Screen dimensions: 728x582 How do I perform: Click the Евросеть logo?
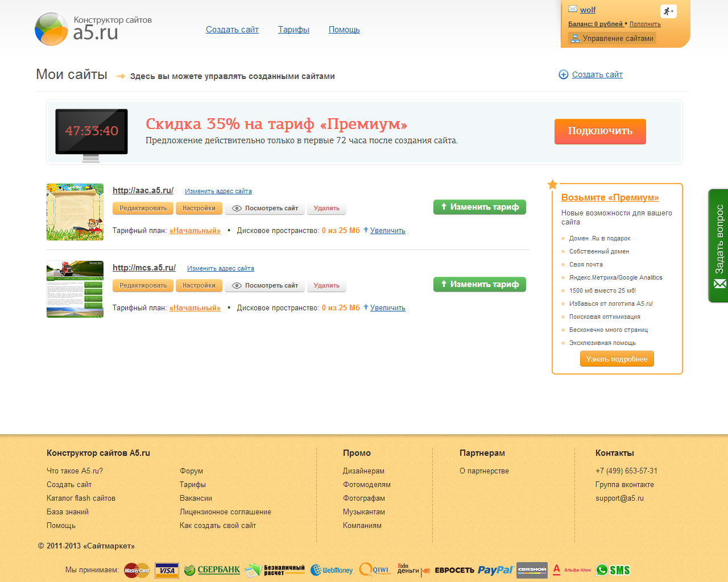click(454, 570)
